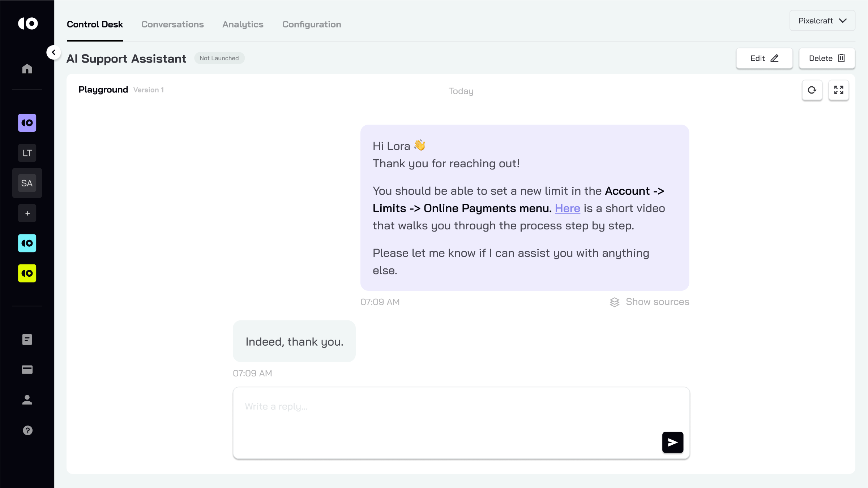
Task: Open your account profile icon
Action: click(27, 400)
